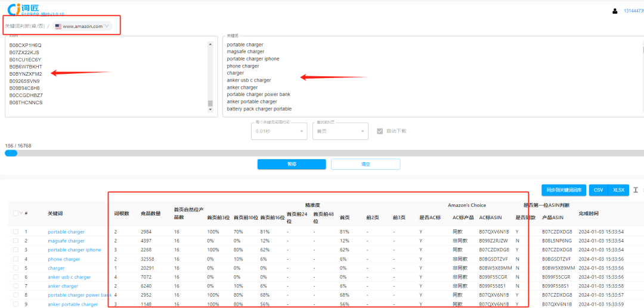Export results with the CSV button
This screenshot has height=308, width=644.
[x=599, y=190]
